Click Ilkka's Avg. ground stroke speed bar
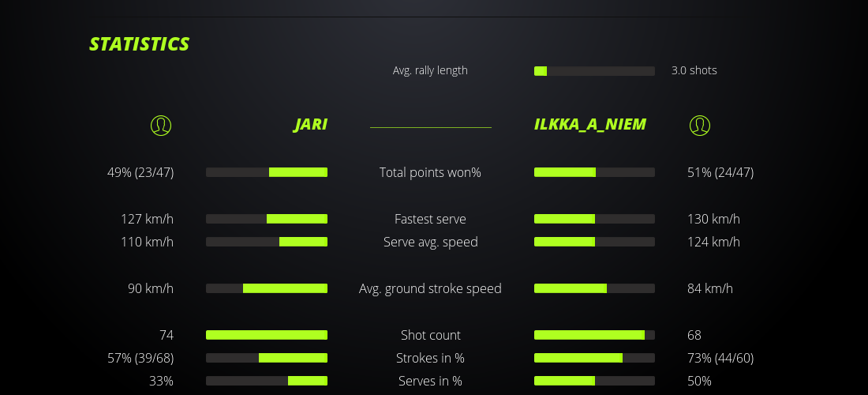 [x=594, y=288]
